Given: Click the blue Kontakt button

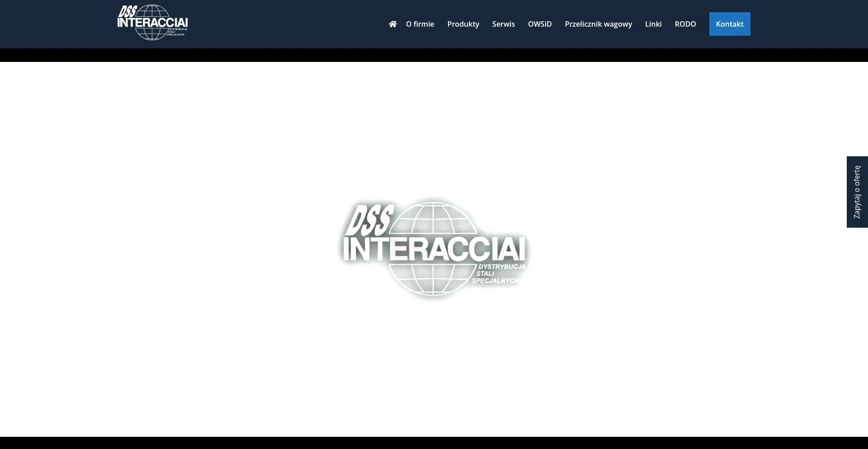Looking at the screenshot, I should (730, 24).
